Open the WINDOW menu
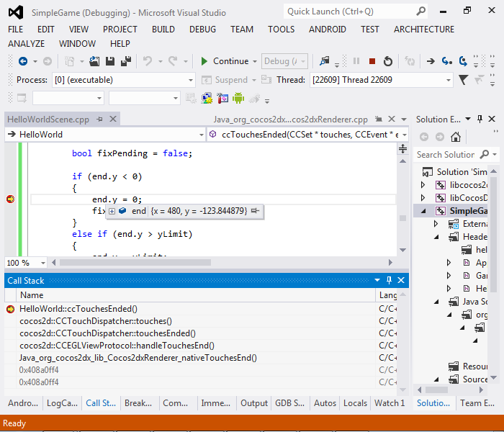 (78, 43)
